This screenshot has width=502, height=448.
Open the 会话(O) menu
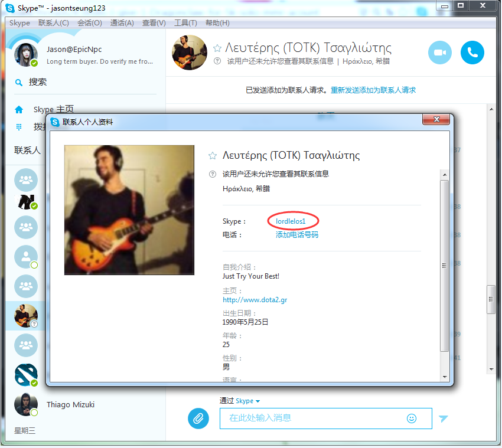(x=90, y=23)
